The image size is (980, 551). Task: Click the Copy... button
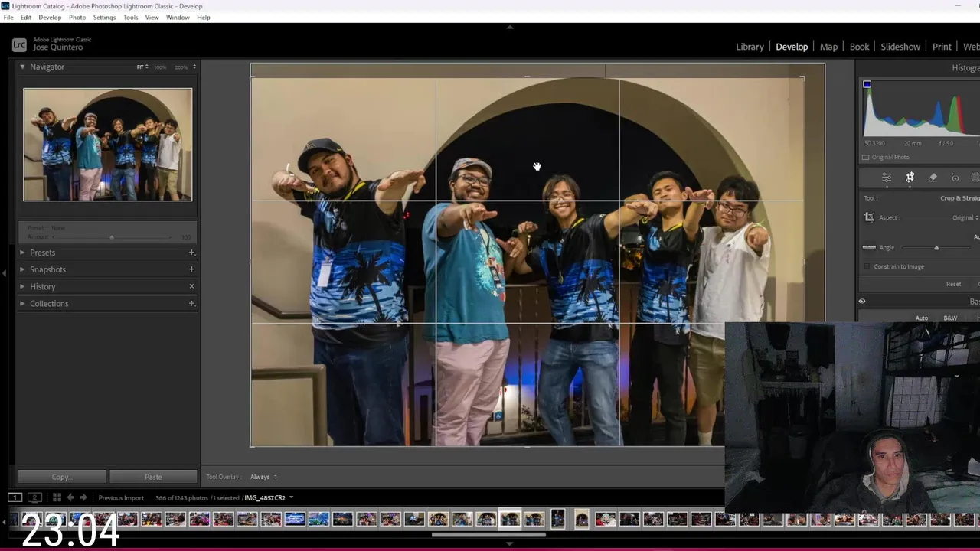tap(62, 477)
